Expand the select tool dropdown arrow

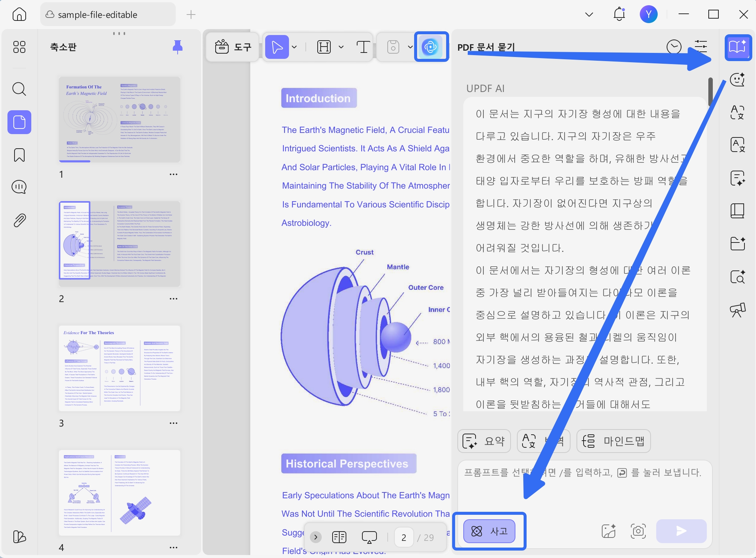[295, 47]
